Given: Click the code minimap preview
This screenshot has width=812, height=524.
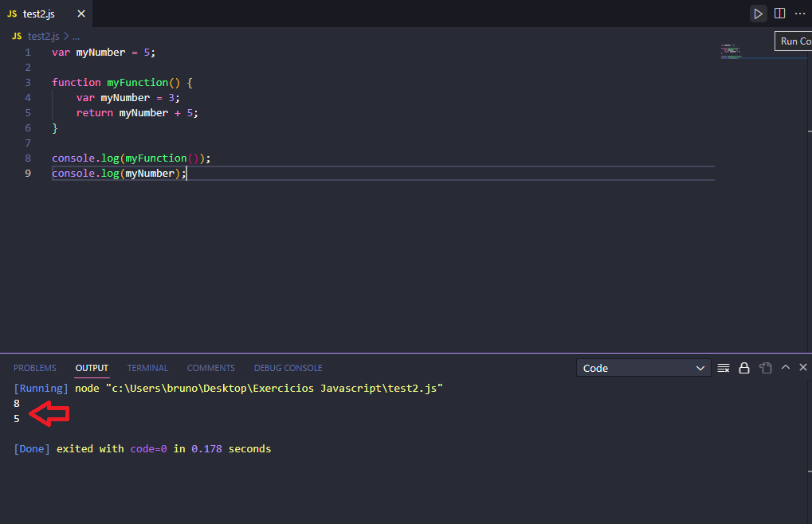Looking at the screenshot, I should click(x=732, y=52).
